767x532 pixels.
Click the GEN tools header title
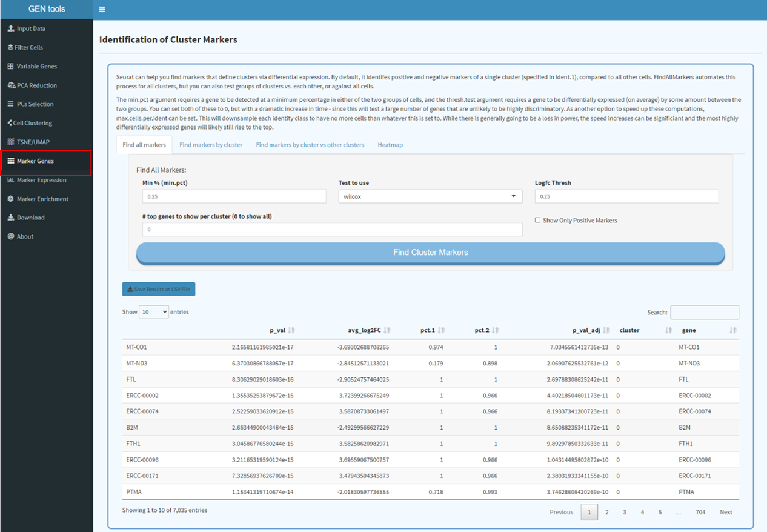47,9
